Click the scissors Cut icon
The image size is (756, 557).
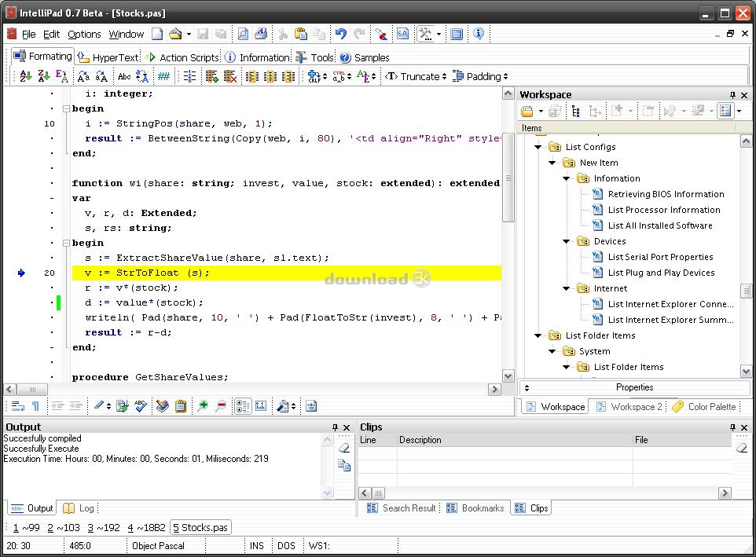click(x=282, y=34)
